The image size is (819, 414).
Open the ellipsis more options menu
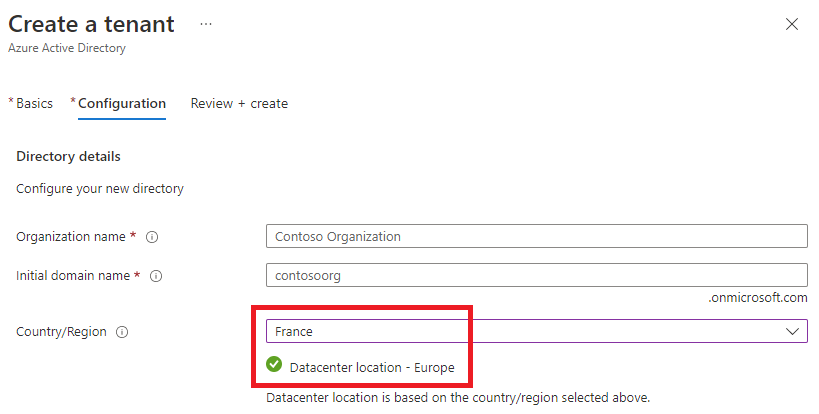(206, 24)
